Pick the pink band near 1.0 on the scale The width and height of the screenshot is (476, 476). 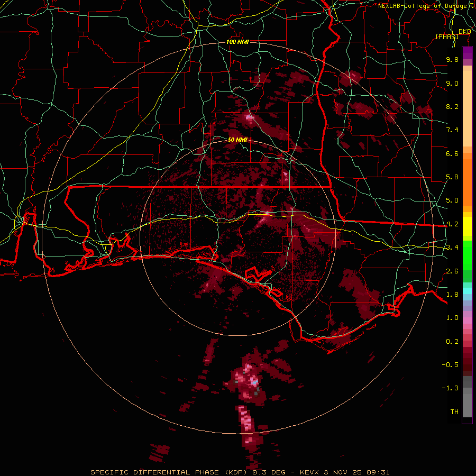pos(467,321)
